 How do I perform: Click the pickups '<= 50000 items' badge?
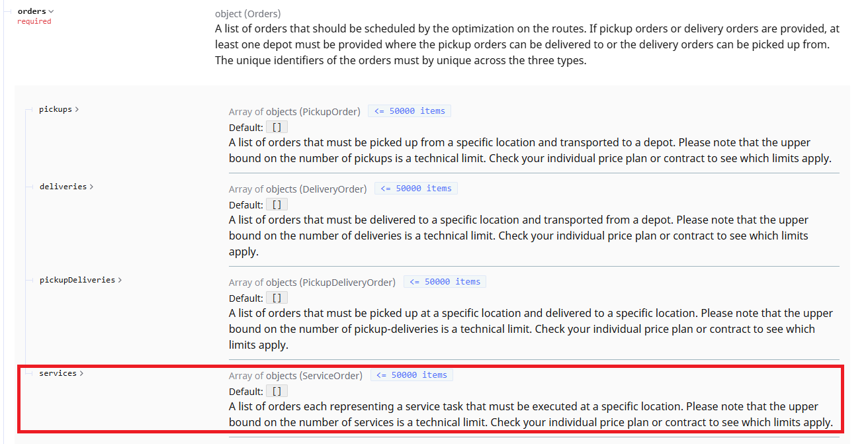tap(410, 111)
